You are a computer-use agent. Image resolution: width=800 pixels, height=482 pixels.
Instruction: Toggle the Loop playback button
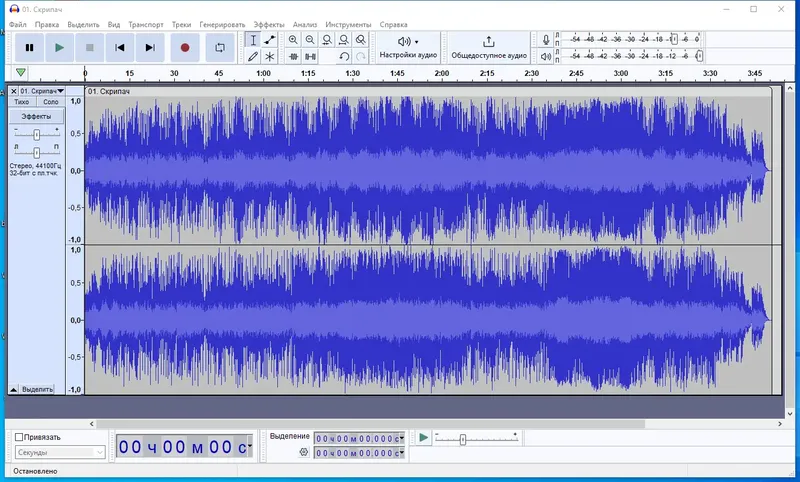(220, 47)
